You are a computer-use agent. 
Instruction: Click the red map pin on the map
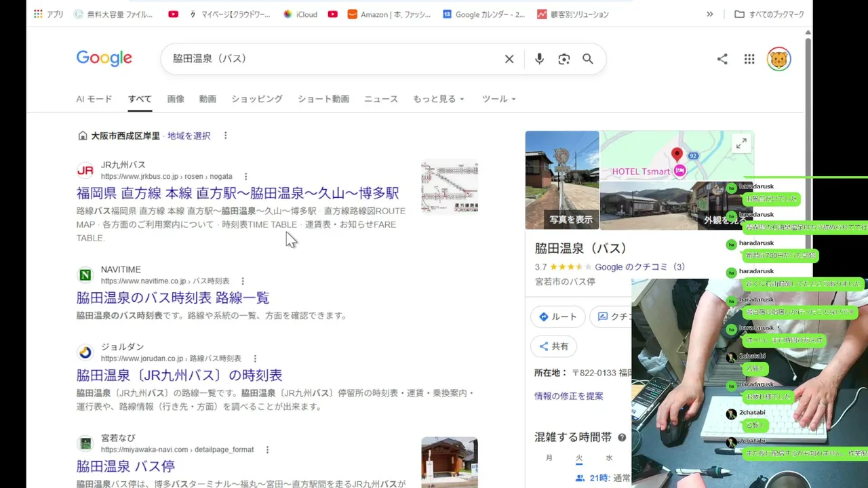tap(677, 155)
